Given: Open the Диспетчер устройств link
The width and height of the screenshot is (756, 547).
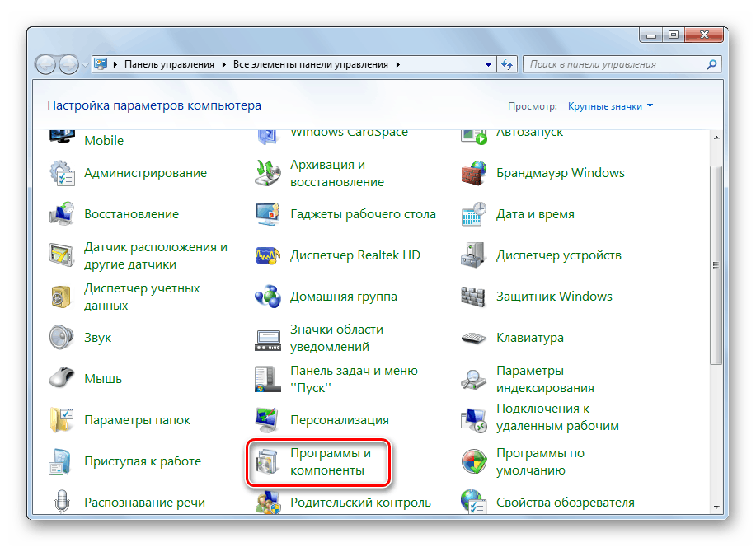Looking at the screenshot, I should point(559,255).
